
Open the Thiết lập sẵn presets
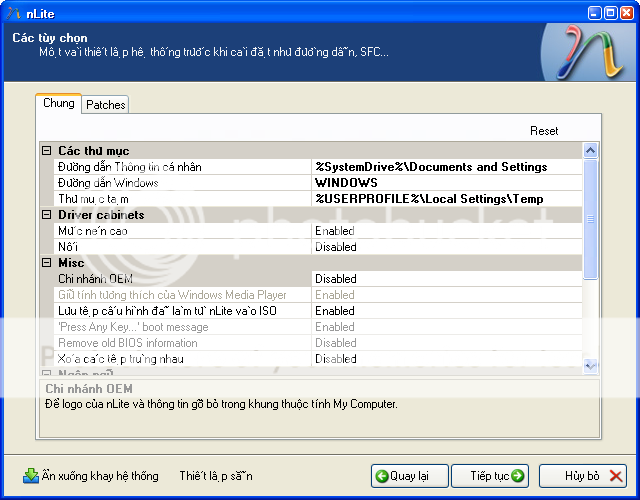coord(216,476)
